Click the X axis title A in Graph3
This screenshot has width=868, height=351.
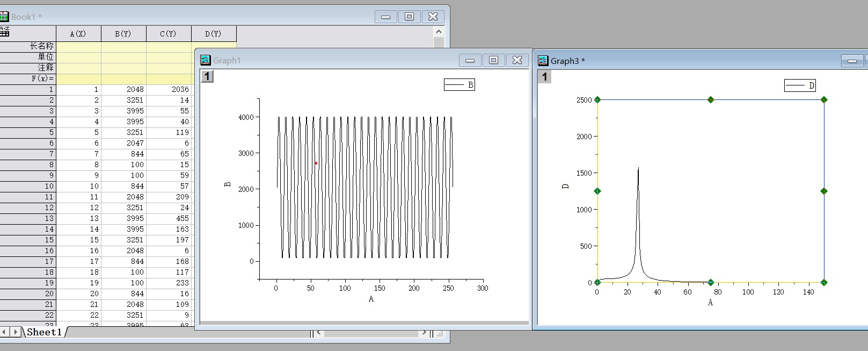(x=710, y=303)
